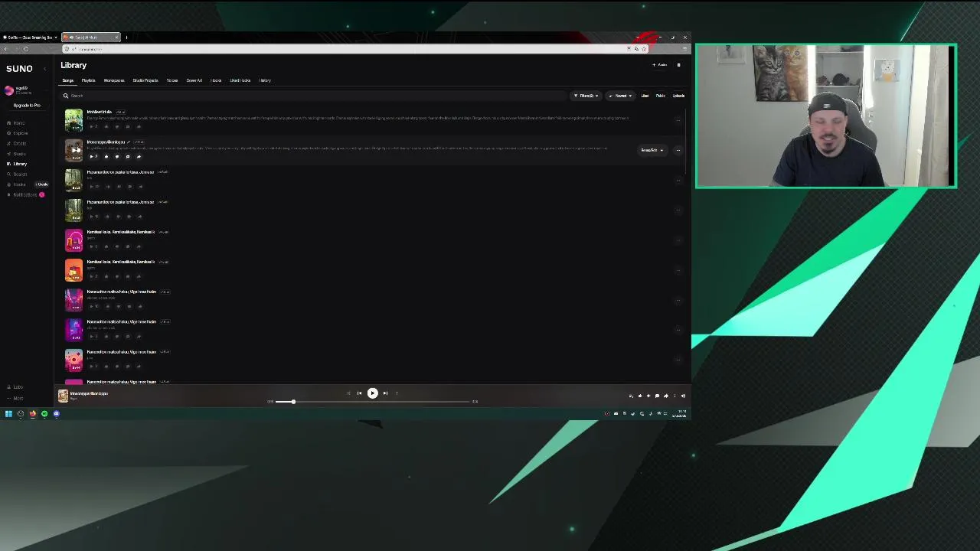980x551 pixels.
Task: Switch to the first browser tab
Action: pyautogui.click(x=30, y=37)
